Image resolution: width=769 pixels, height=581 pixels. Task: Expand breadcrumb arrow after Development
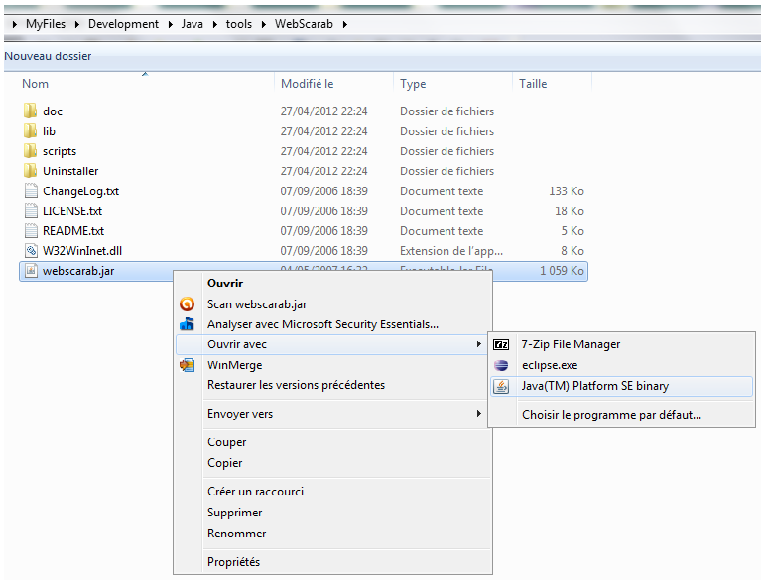[171, 24]
